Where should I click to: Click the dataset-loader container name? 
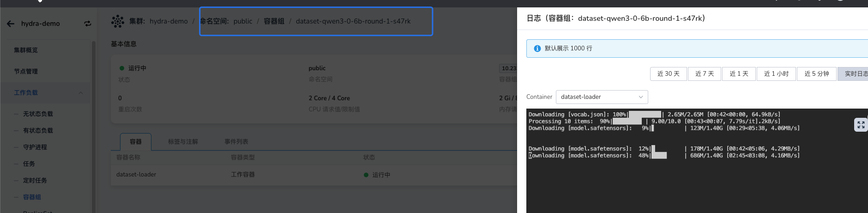(x=136, y=175)
